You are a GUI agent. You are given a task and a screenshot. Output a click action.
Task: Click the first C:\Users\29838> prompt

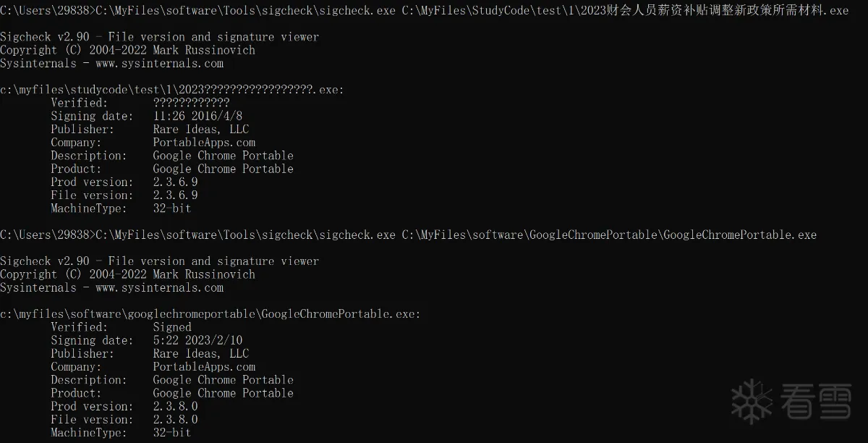(x=47, y=11)
